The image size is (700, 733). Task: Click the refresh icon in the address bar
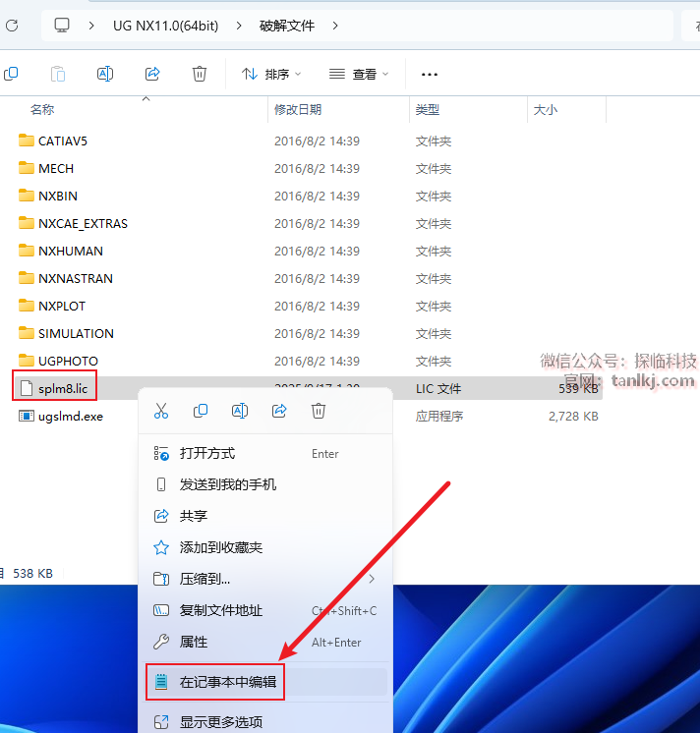[x=12, y=26]
